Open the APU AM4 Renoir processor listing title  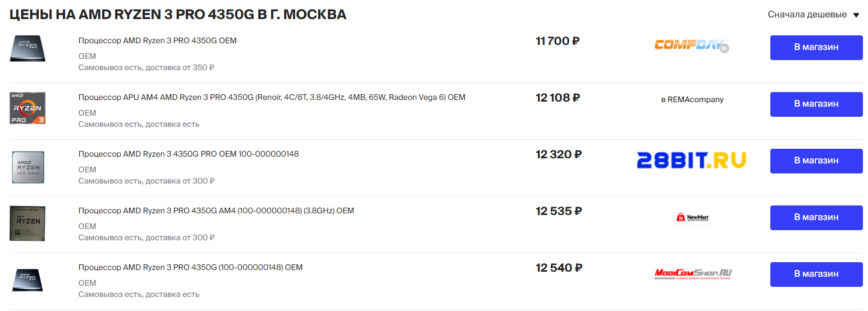tap(272, 97)
